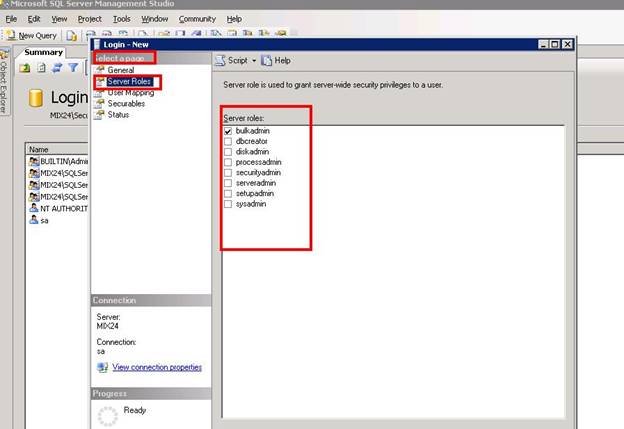Maximize the Login - New dialog
The width and height of the screenshot is (624, 429).
pos(555,45)
